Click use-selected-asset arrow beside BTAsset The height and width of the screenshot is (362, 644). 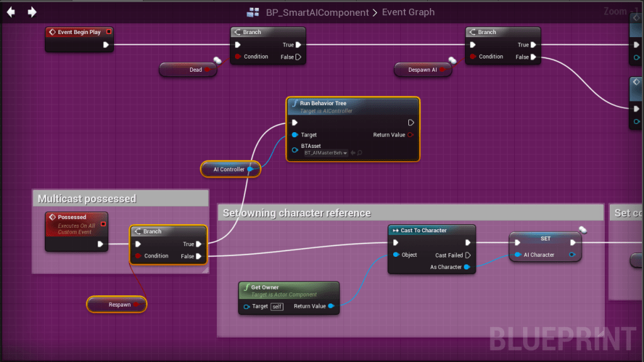click(x=353, y=153)
